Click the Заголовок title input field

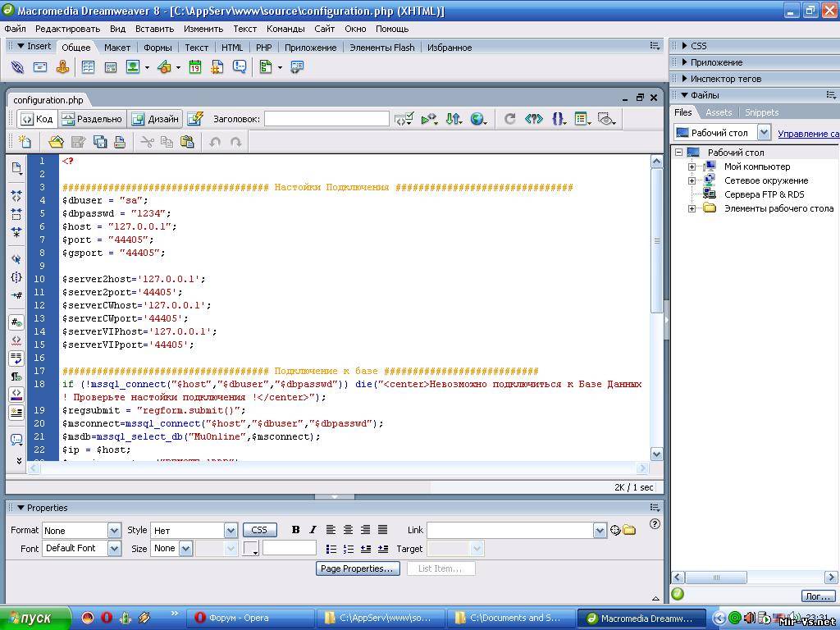coord(326,119)
